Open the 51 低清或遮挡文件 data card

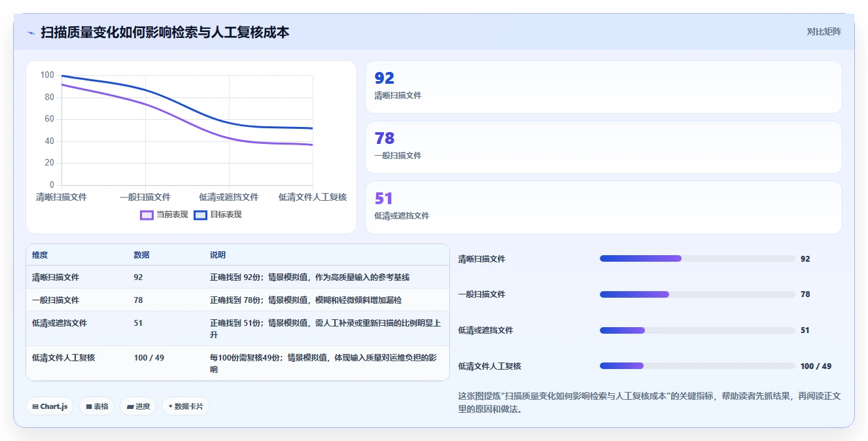[603, 207]
